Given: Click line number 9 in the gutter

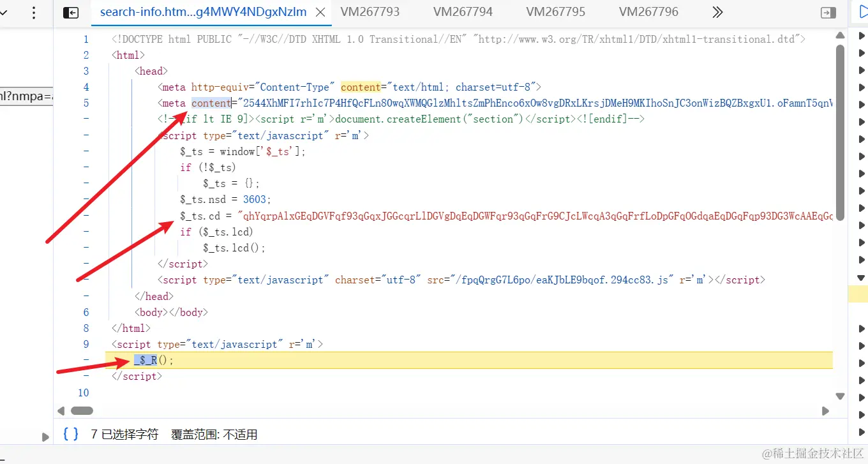Looking at the screenshot, I should (86, 344).
